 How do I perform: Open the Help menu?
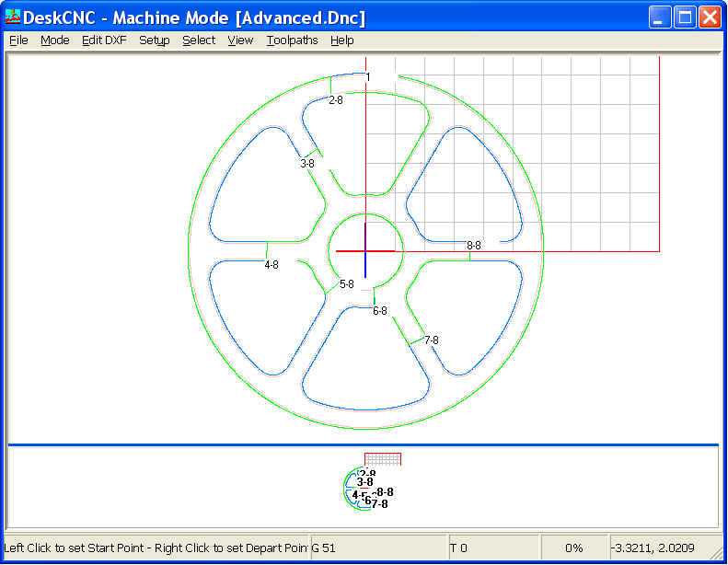[x=342, y=40]
